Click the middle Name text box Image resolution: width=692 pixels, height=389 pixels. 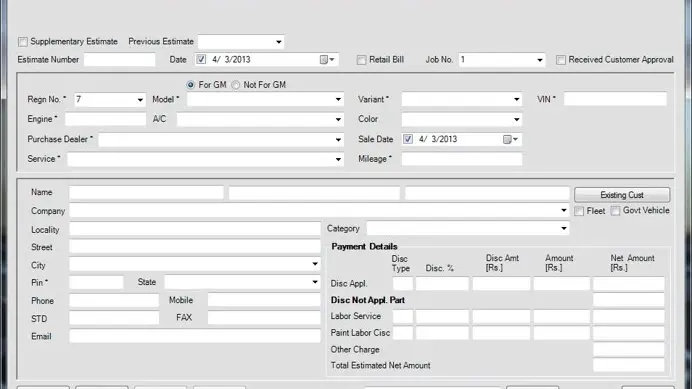point(314,193)
